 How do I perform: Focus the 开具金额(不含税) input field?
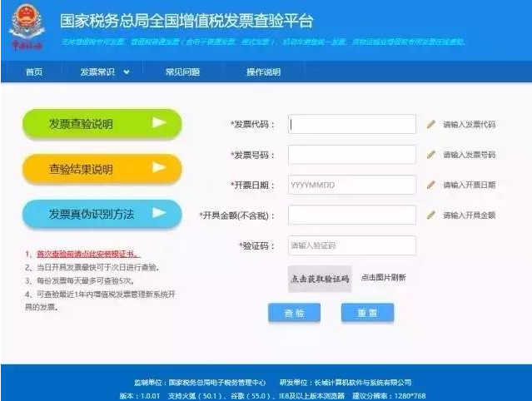352,215
